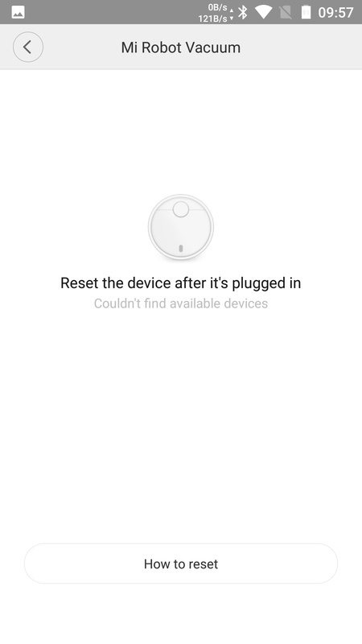The height and width of the screenshot is (644, 362).
Task: Tap the "Reset the device after it's plugged in" heading
Action: tap(180, 283)
